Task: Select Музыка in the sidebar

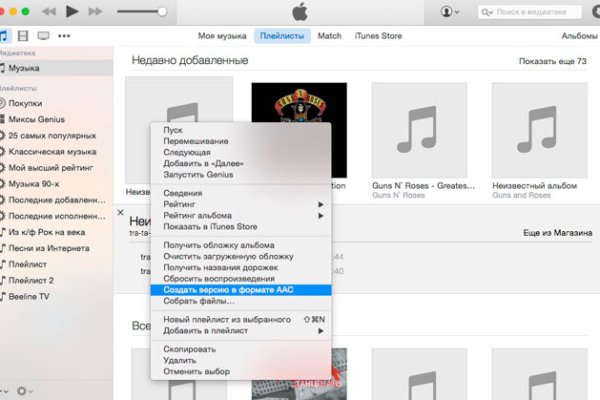Action: [56, 68]
